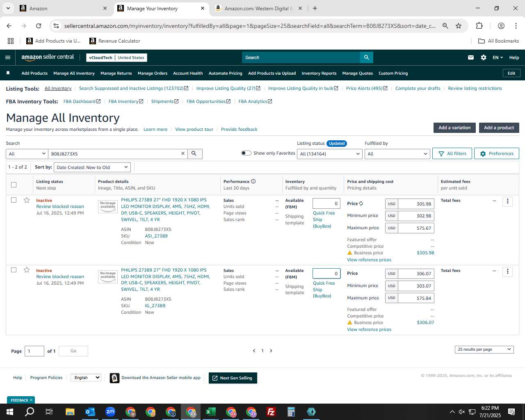Image resolution: width=525 pixels, height=420 pixels.
Task: Open the settings gear in header
Action: tap(484, 57)
